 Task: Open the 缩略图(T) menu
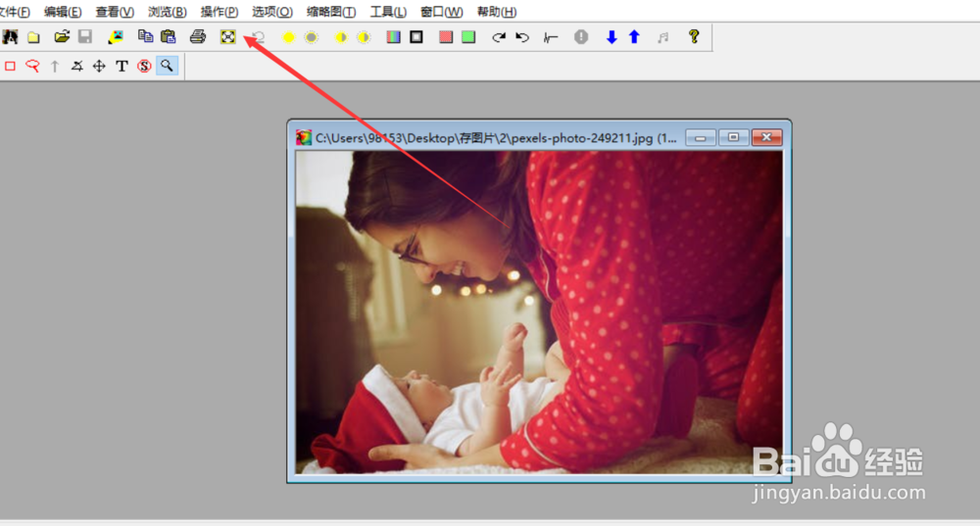pos(331,12)
